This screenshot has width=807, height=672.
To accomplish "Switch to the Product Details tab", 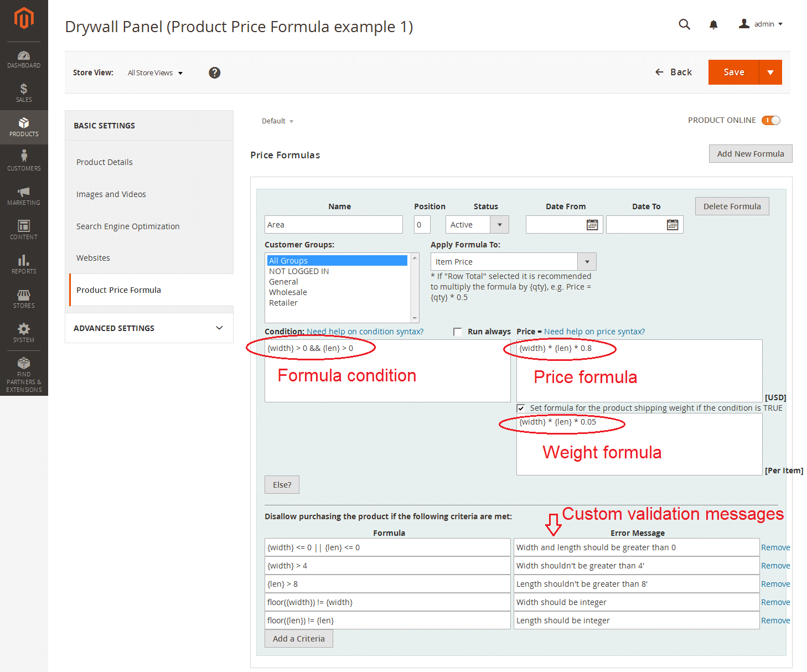I will [105, 162].
